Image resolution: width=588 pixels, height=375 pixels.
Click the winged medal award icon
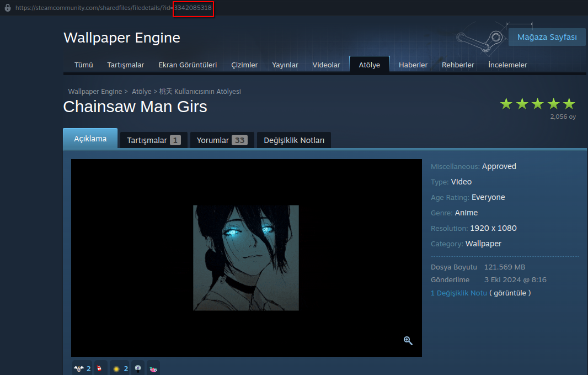(x=78, y=368)
